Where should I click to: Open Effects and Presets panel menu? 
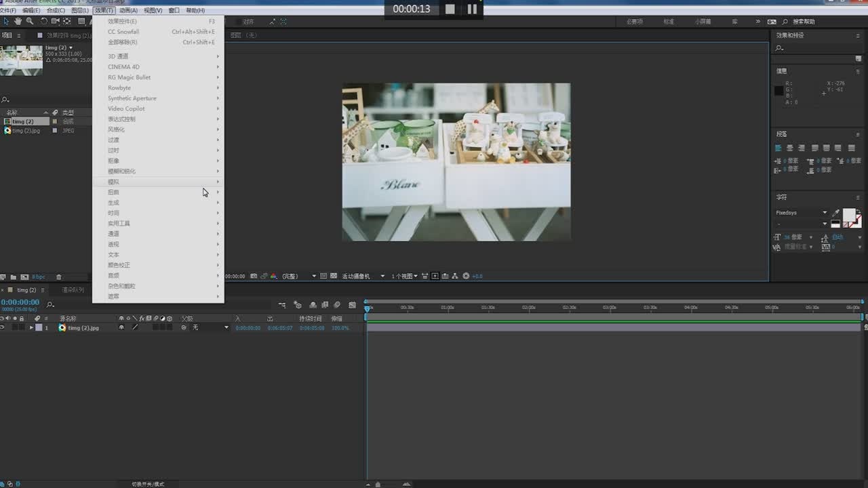[859, 35]
